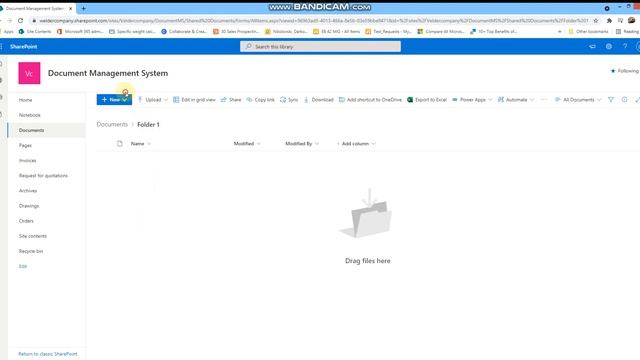Open Notebook in the side navigation

tap(29, 115)
